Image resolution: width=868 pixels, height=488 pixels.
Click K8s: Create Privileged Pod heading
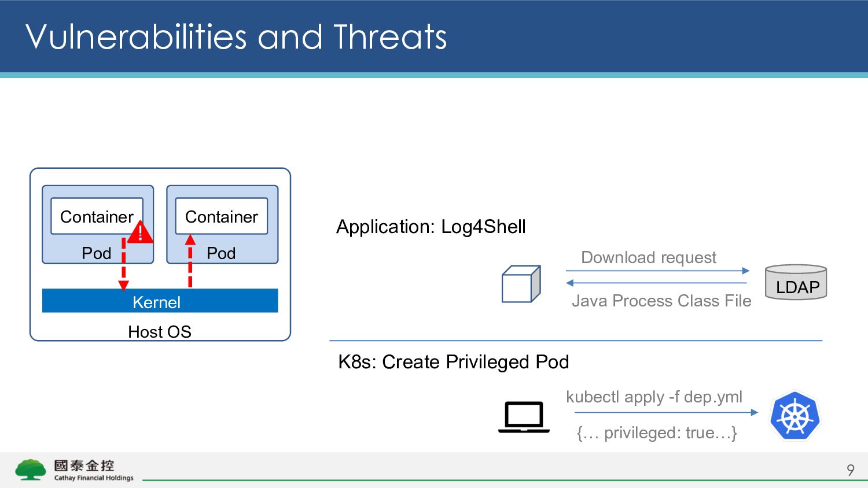tap(454, 362)
